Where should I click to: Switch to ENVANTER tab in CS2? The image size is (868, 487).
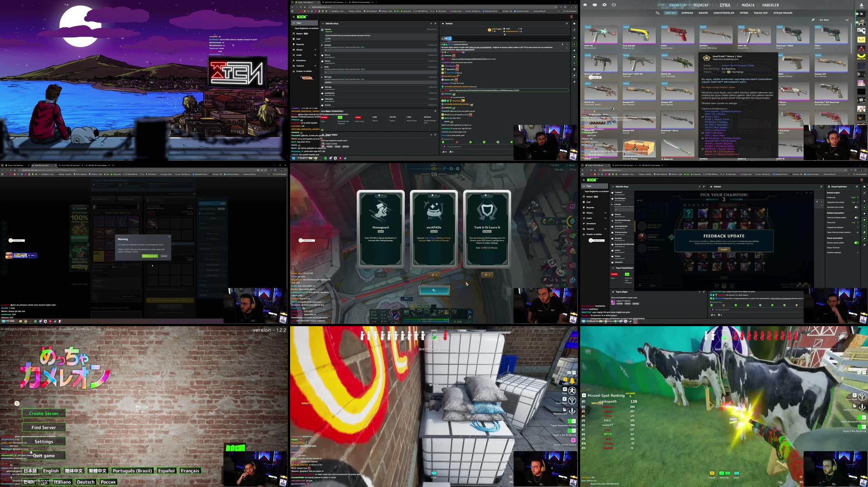click(x=678, y=5)
